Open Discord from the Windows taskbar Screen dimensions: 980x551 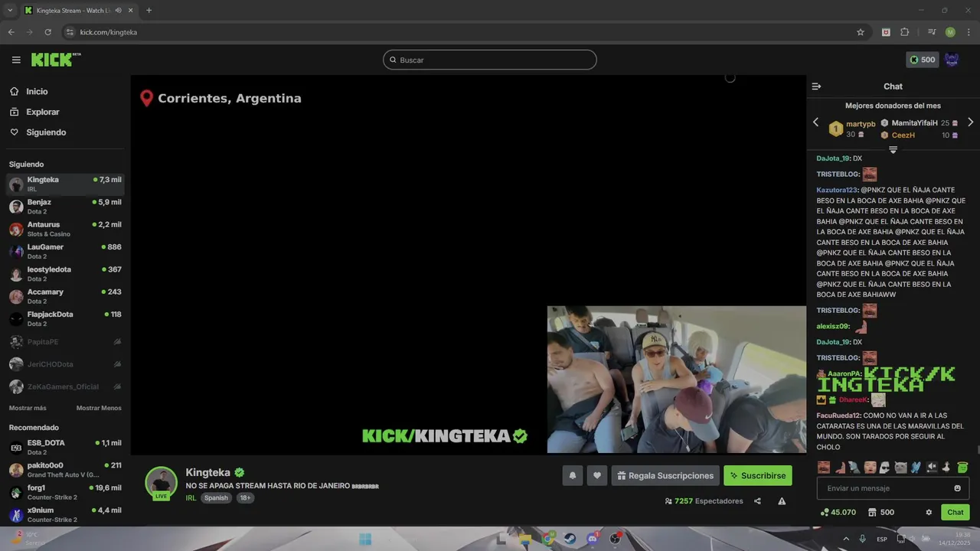[x=592, y=539]
